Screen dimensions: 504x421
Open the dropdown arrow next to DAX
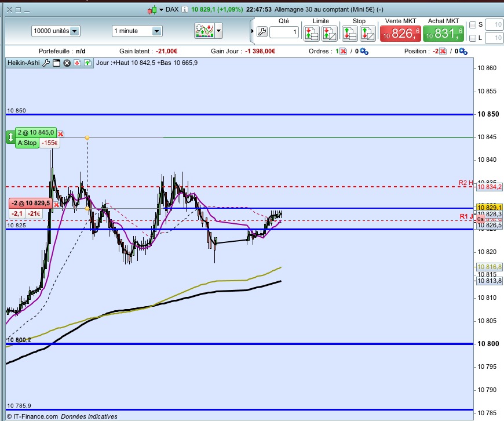point(161,10)
